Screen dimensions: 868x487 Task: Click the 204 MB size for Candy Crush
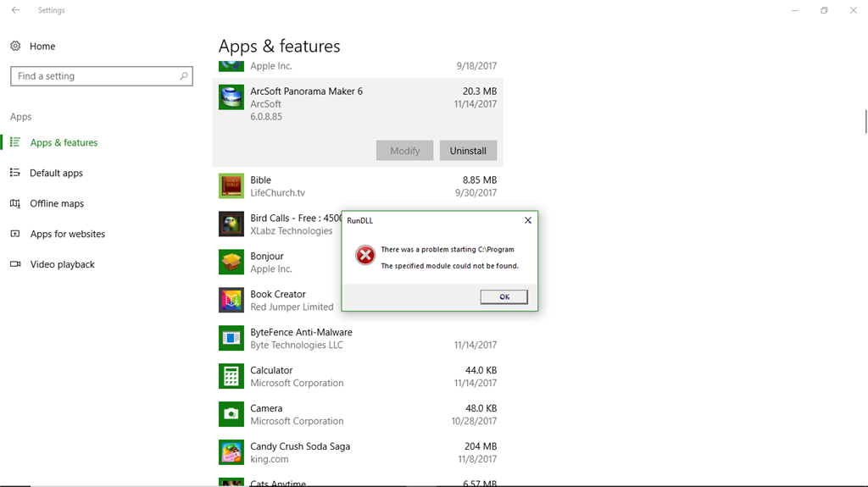pyautogui.click(x=481, y=446)
